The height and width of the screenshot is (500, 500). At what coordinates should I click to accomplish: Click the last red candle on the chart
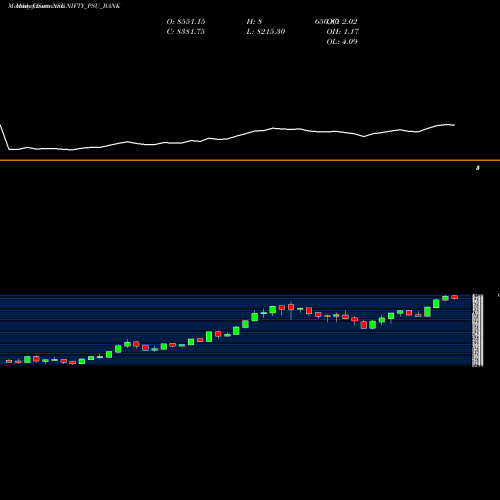pyautogui.click(x=455, y=297)
